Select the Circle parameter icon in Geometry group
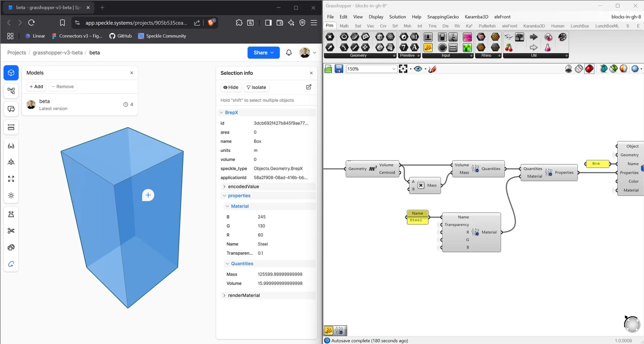 [x=344, y=37]
